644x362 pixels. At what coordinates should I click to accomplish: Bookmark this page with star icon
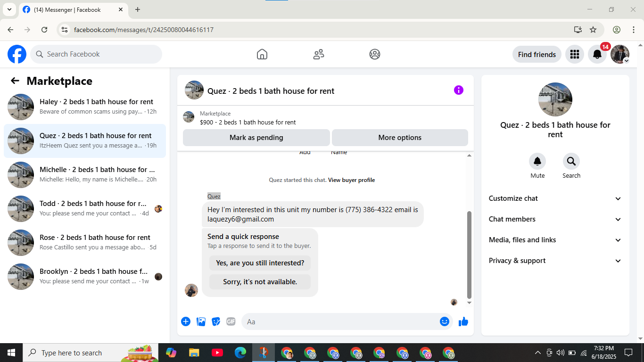593,30
